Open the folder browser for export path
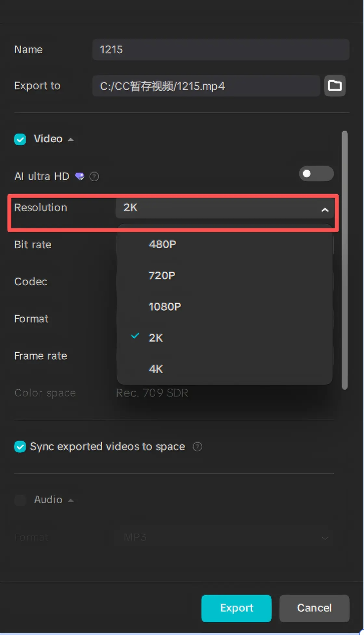Viewport: 364px width, 635px height. click(x=335, y=86)
